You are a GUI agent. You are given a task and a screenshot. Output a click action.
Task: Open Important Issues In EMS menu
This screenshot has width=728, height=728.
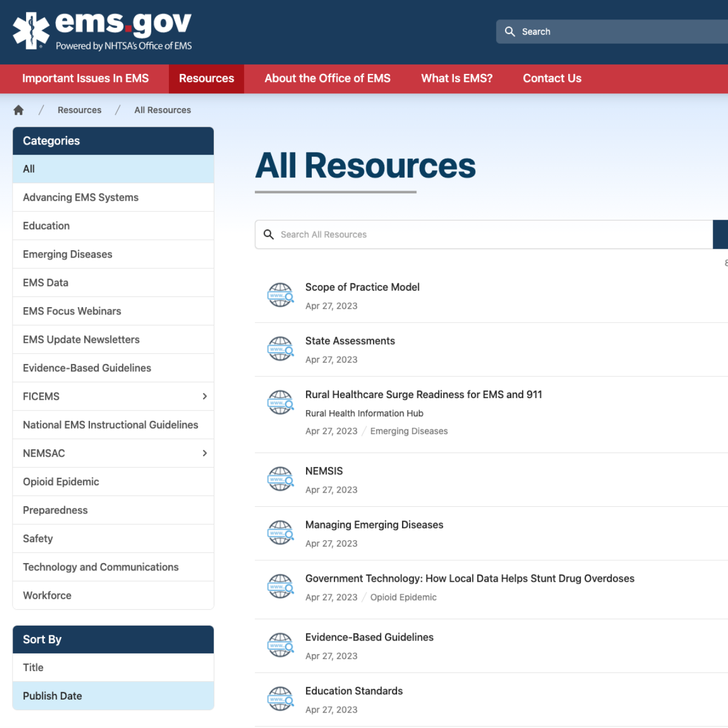click(x=85, y=78)
